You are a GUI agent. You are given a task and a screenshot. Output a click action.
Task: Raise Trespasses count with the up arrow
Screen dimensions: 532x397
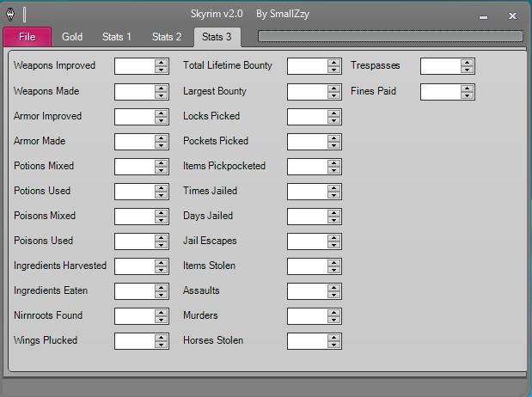click(468, 63)
